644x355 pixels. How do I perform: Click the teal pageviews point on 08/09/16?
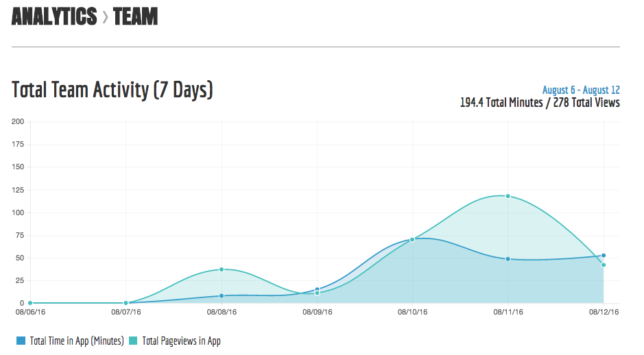317,293
